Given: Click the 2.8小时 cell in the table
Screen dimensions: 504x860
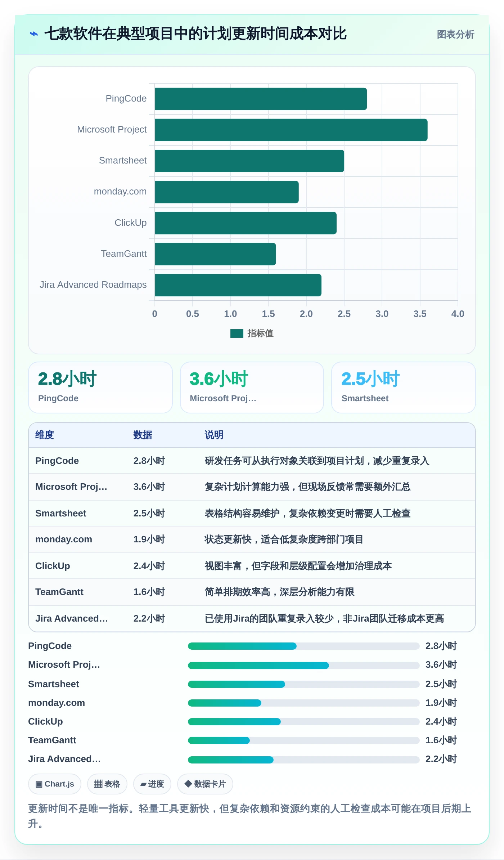Looking at the screenshot, I should [x=149, y=461].
